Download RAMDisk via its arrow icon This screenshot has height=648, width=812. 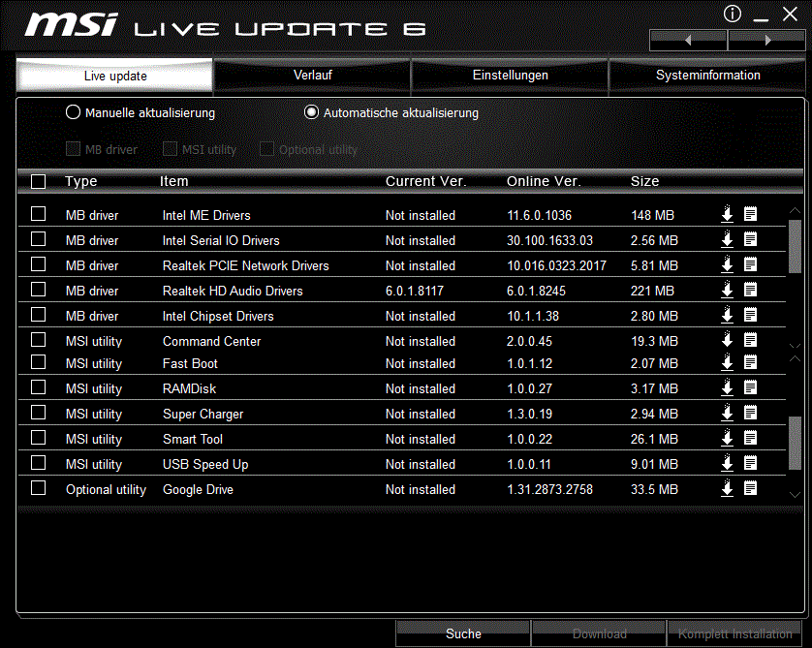pyautogui.click(x=727, y=387)
